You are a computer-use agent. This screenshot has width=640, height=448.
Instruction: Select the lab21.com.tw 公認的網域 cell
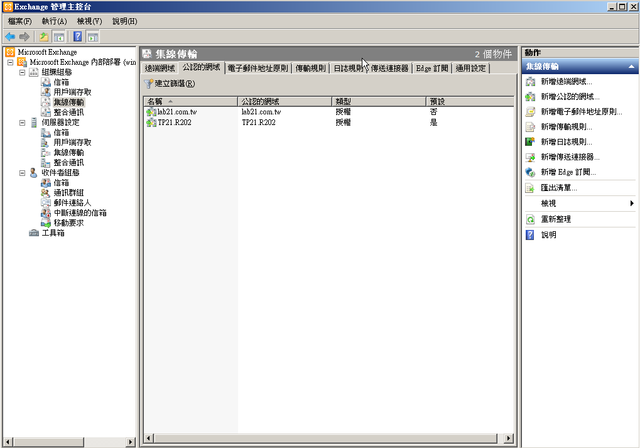point(261,112)
